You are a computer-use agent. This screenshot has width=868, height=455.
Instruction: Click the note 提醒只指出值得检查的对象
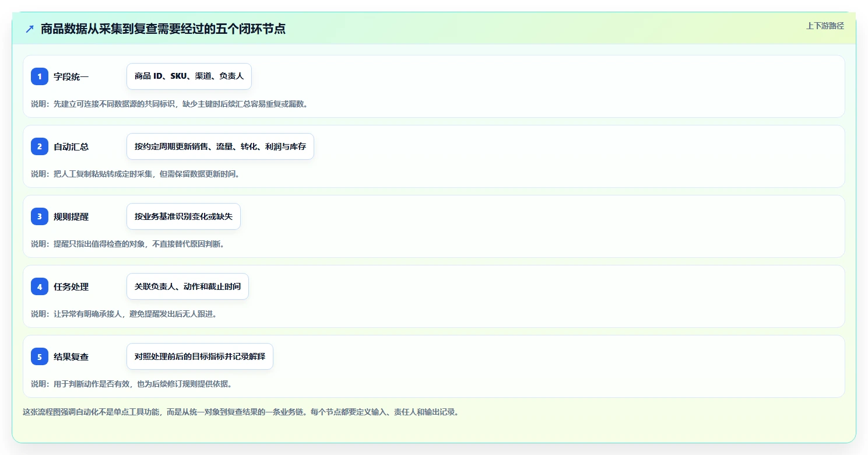tap(128, 244)
